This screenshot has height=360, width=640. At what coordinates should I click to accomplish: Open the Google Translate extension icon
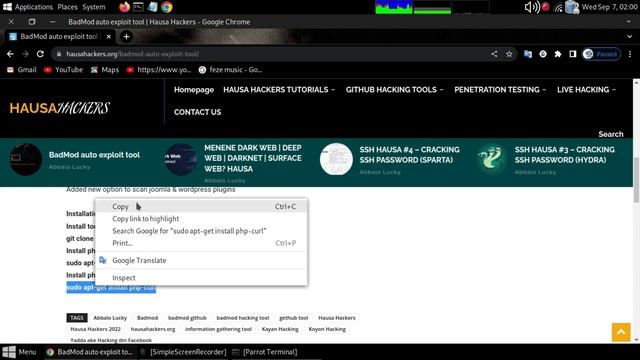(528, 54)
